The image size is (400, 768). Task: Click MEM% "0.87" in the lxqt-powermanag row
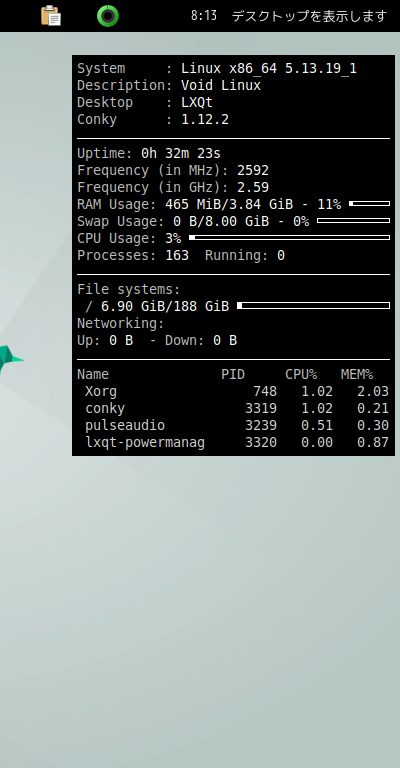click(373, 443)
